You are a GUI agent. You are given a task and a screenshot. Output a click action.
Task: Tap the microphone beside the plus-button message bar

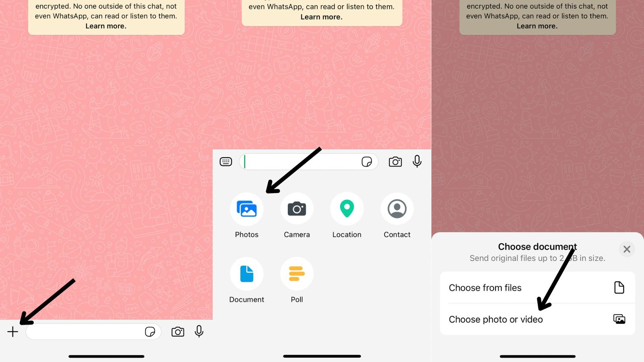pos(199,331)
